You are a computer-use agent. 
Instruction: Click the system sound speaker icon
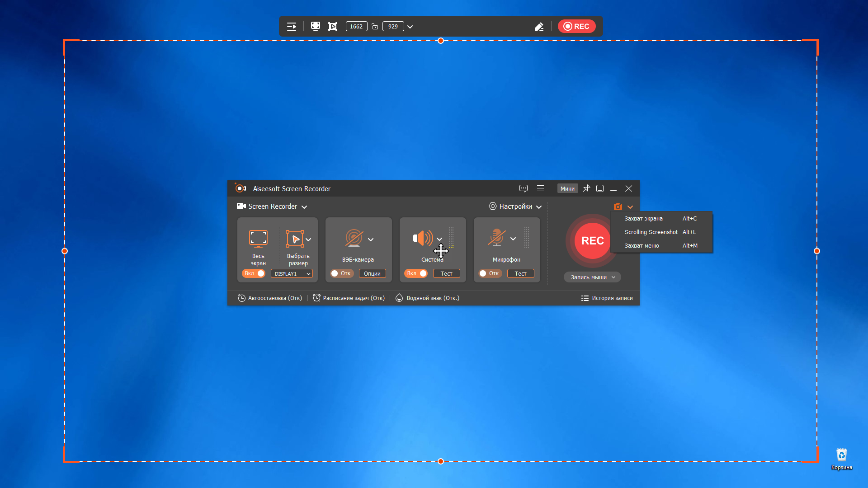coord(423,238)
